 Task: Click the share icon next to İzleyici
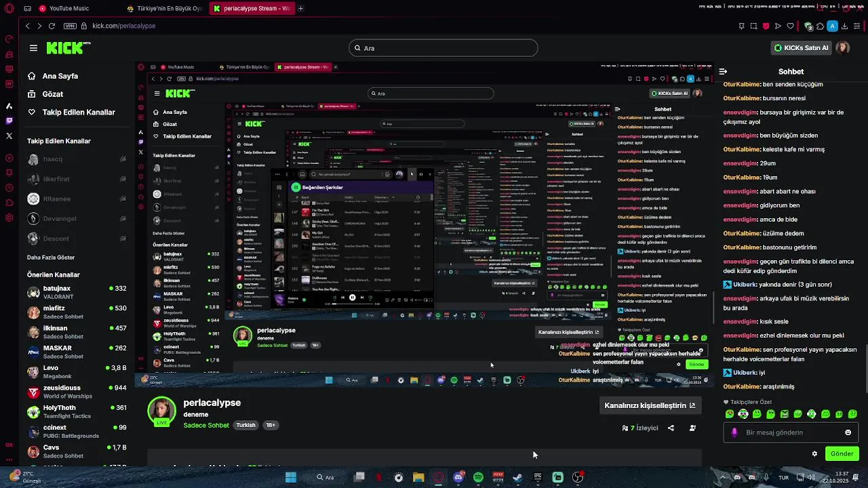pyautogui.click(x=671, y=428)
